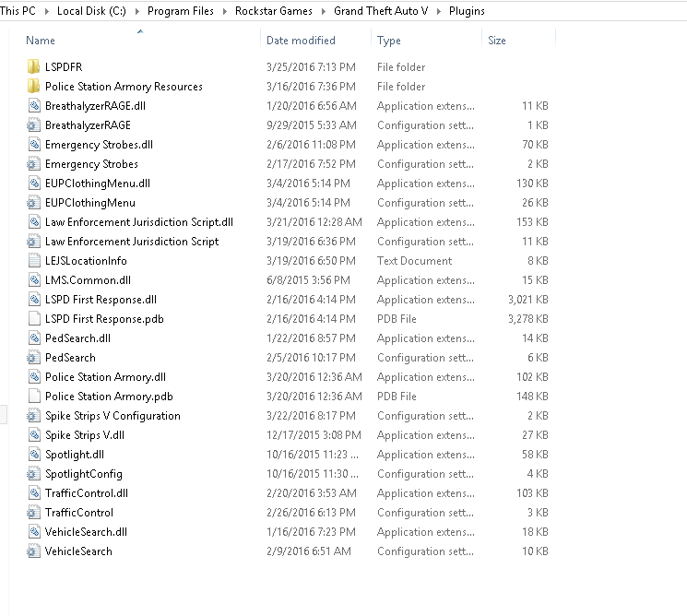Click the TrafficControl.dll file icon

click(x=34, y=492)
